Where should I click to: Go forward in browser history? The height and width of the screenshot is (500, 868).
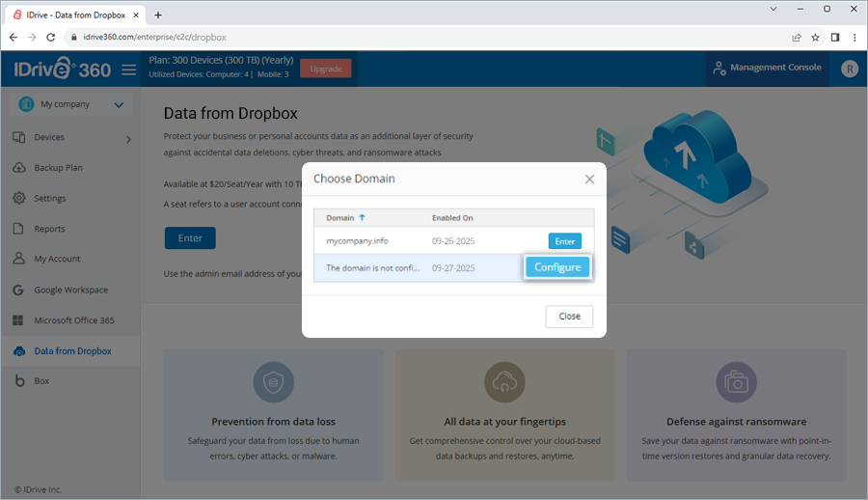pos(32,37)
